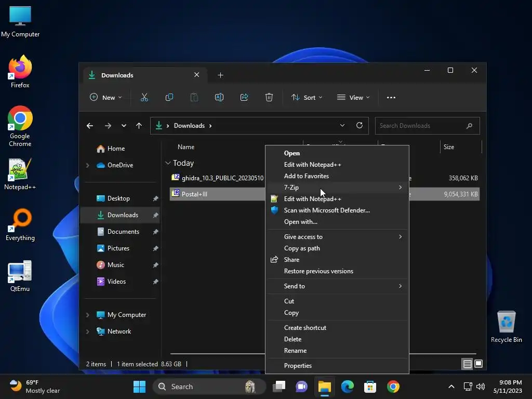Screen dimensions: 532x399
Task: Switch to large thumbnails view icon
Action: click(x=478, y=364)
